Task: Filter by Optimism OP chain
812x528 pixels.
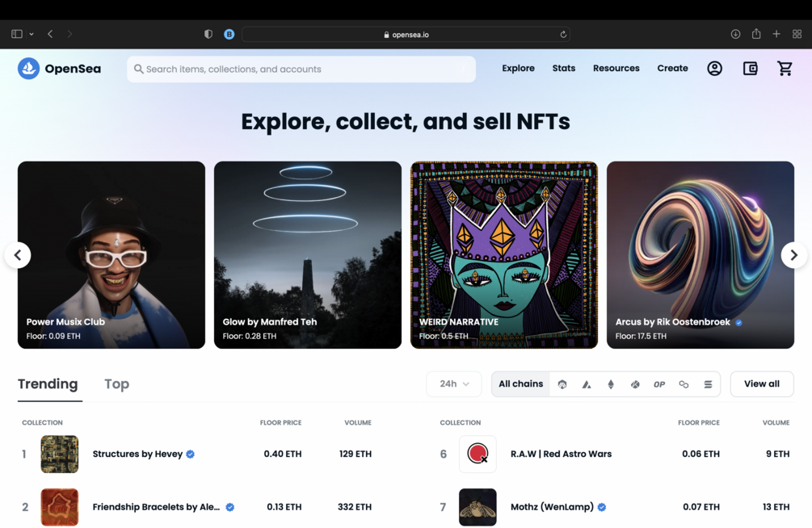Action: (659, 384)
